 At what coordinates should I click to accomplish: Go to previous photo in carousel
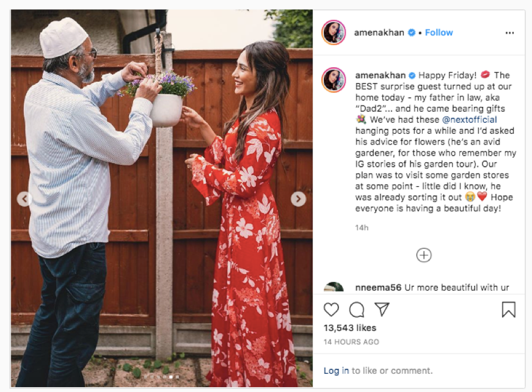(24, 199)
